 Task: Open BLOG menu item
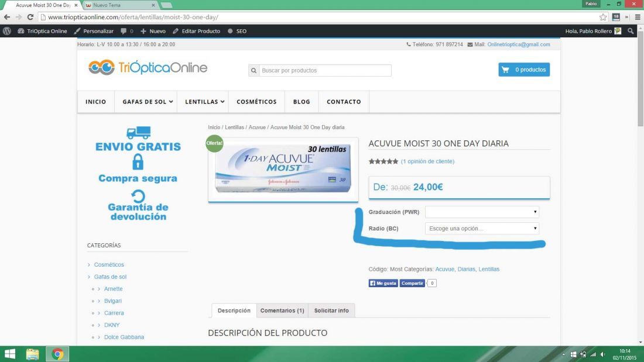click(x=302, y=102)
